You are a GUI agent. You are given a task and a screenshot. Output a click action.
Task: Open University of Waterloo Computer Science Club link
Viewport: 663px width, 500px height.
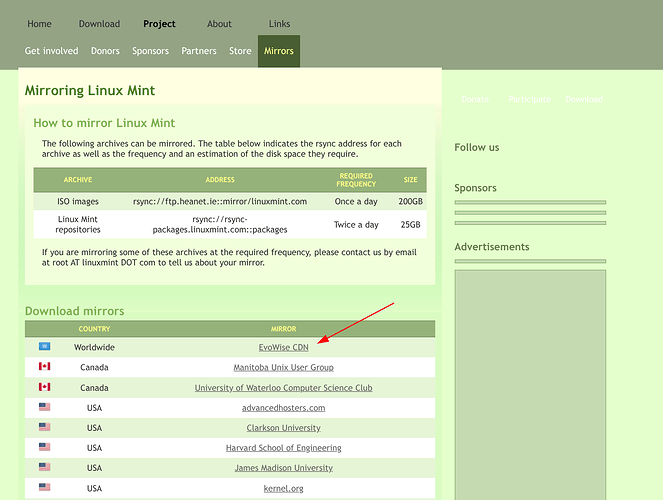click(283, 388)
